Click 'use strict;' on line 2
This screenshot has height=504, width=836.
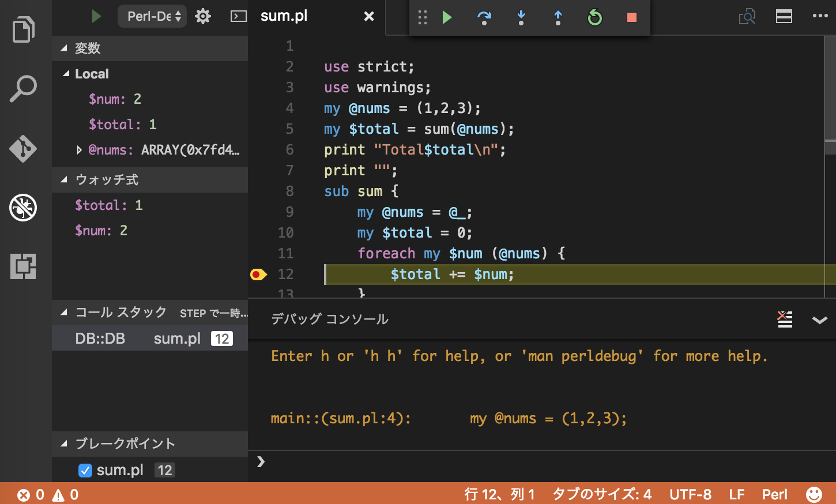369,67
